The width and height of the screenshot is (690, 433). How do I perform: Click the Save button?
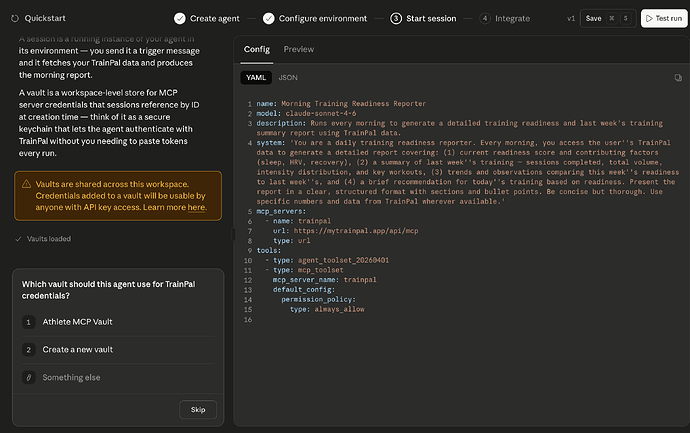[608, 18]
